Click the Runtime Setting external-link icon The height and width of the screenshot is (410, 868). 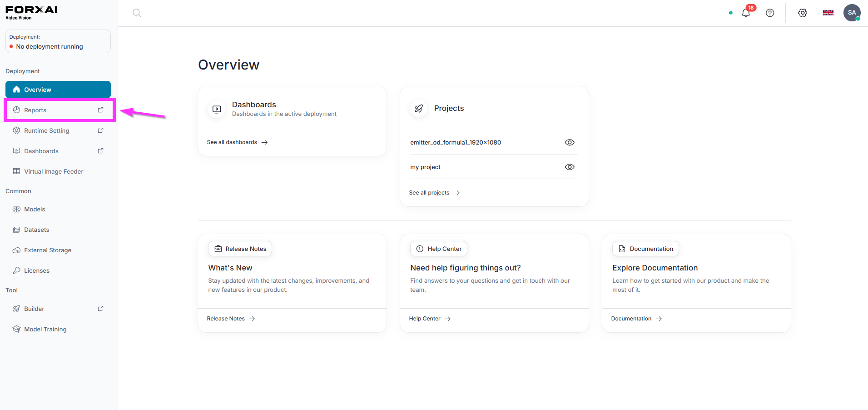point(101,130)
